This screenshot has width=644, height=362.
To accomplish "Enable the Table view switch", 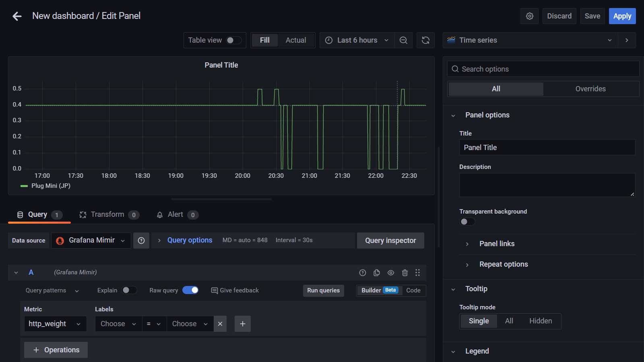I will 234,40.
